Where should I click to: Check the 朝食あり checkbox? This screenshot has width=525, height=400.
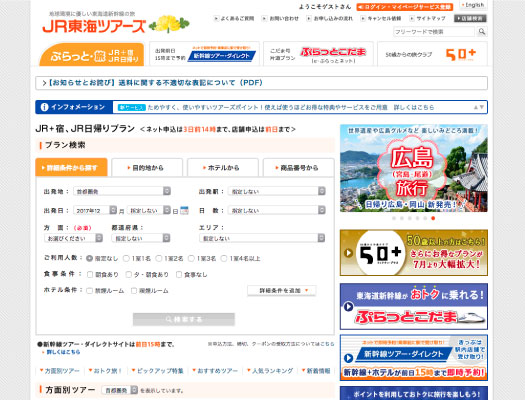click(x=90, y=274)
